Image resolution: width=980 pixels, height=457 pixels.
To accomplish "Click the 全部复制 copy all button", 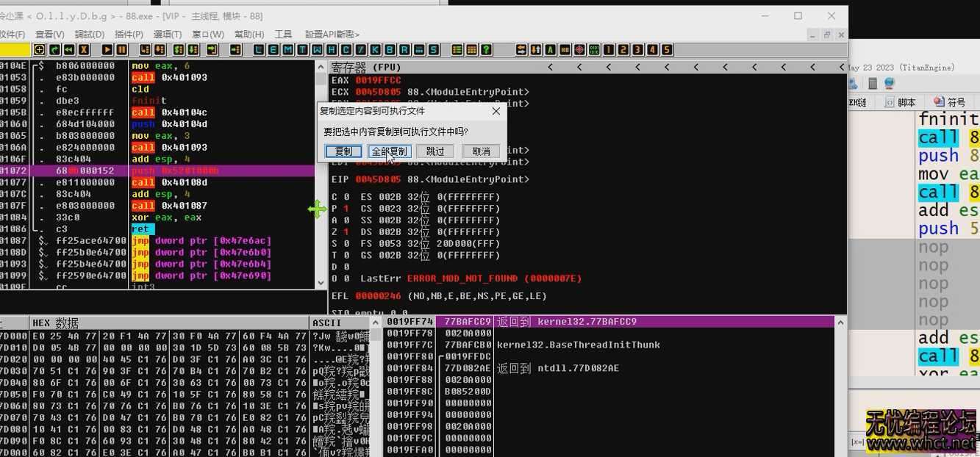I will point(389,151).
